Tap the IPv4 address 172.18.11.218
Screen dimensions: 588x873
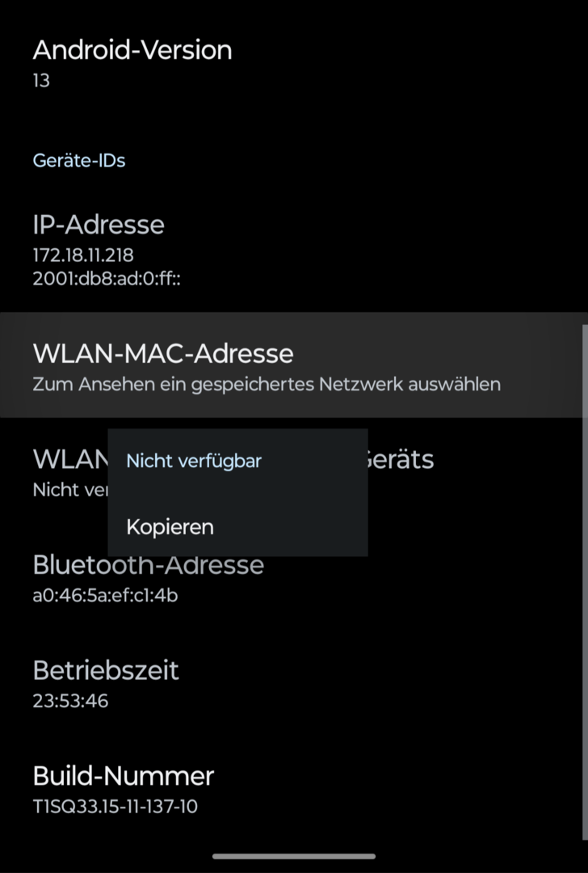83,255
